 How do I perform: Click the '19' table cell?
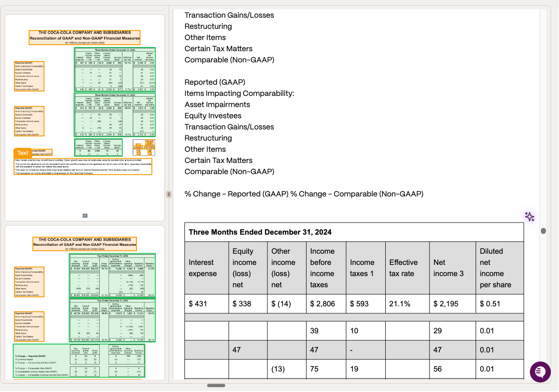pos(366,369)
